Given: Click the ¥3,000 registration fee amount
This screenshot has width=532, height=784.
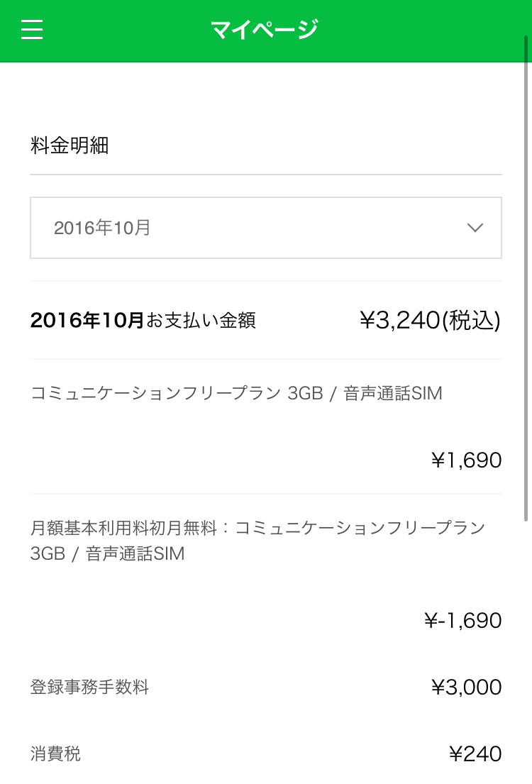Looking at the screenshot, I should [x=467, y=687].
